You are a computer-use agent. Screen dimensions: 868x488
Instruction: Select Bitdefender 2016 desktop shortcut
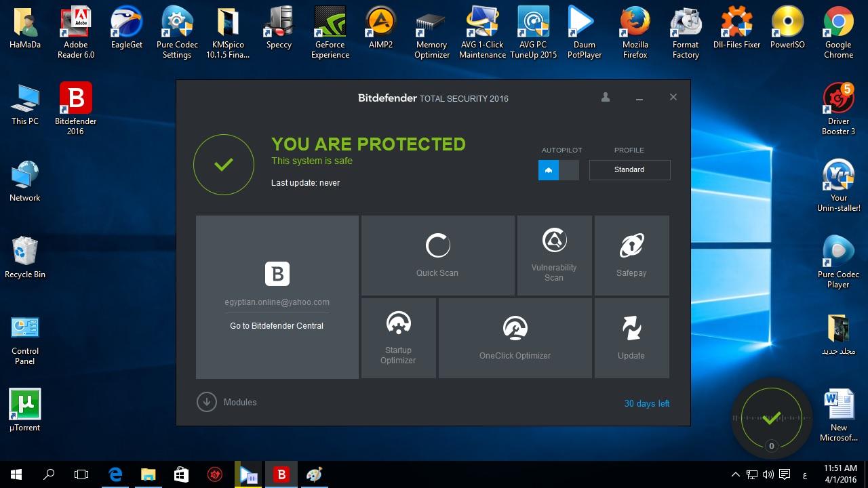[x=75, y=109]
